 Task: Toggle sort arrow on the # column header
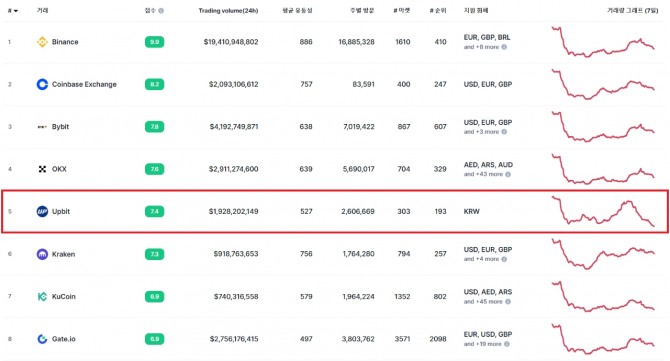point(16,11)
